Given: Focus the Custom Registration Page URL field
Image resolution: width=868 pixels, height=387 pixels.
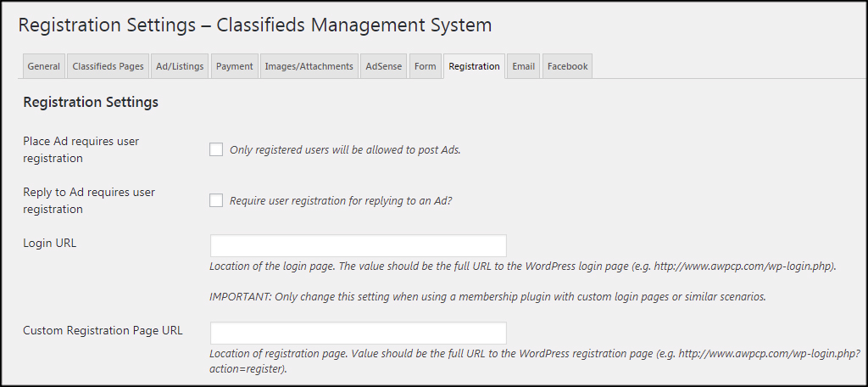Looking at the screenshot, I should pos(359,334).
